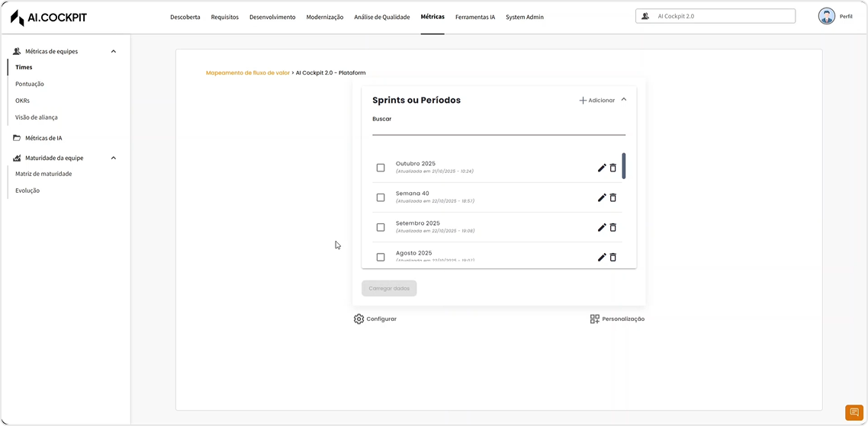Viewport: 868px width, 426px height.
Task: Tick the Setembro 2025 checkbox
Action: [381, 227]
